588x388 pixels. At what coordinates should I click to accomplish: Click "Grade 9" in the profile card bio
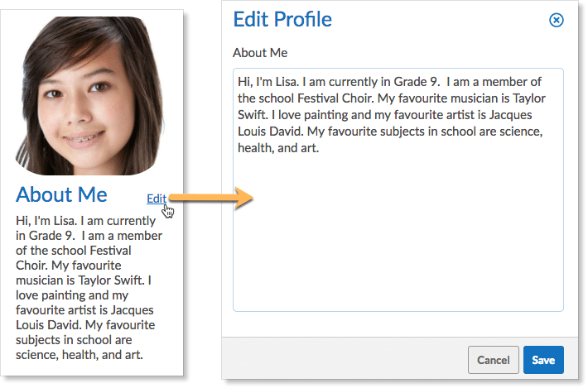(x=56, y=235)
